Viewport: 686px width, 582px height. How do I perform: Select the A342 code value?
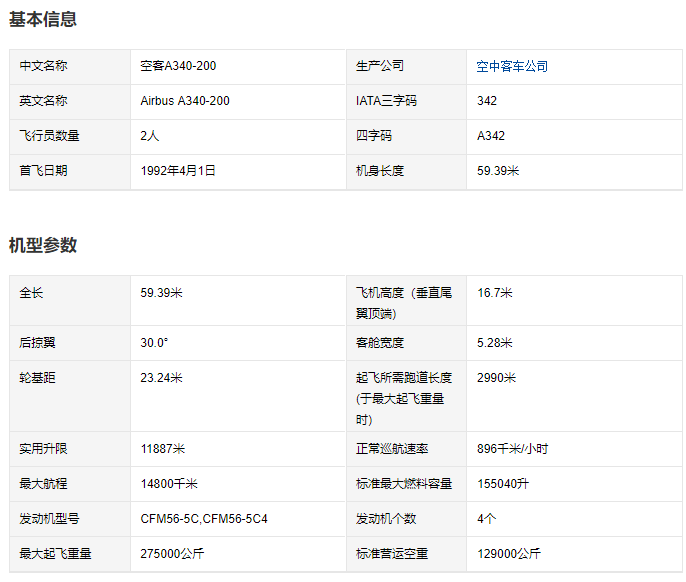click(490, 136)
